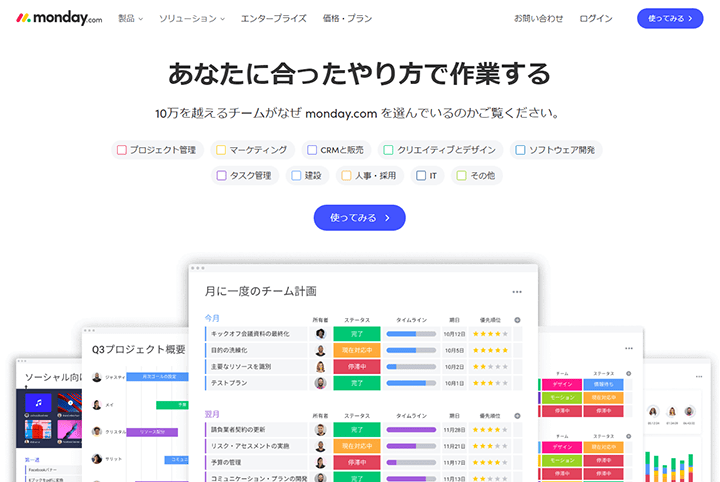Click the Q3プロジェクト概要 board title
This screenshot has height=482, width=720.
138,349
